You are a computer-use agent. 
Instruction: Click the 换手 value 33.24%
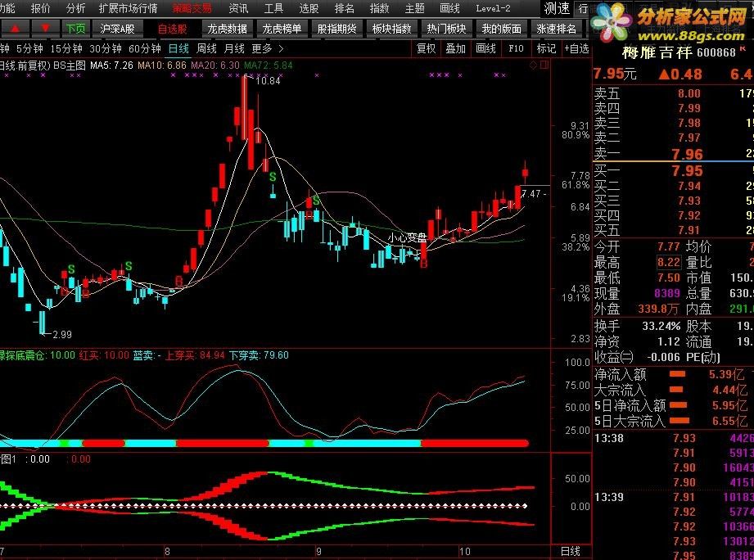click(x=661, y=327)
